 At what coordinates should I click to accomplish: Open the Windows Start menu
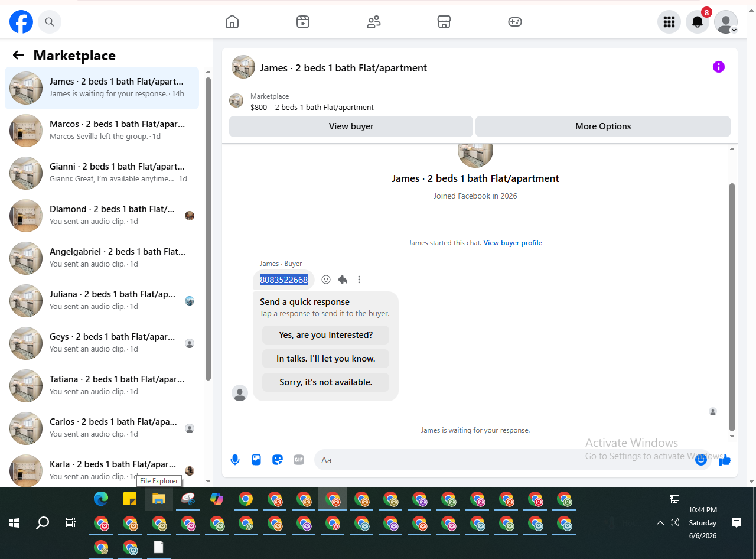pyautogui.click(x=14, y=523)
